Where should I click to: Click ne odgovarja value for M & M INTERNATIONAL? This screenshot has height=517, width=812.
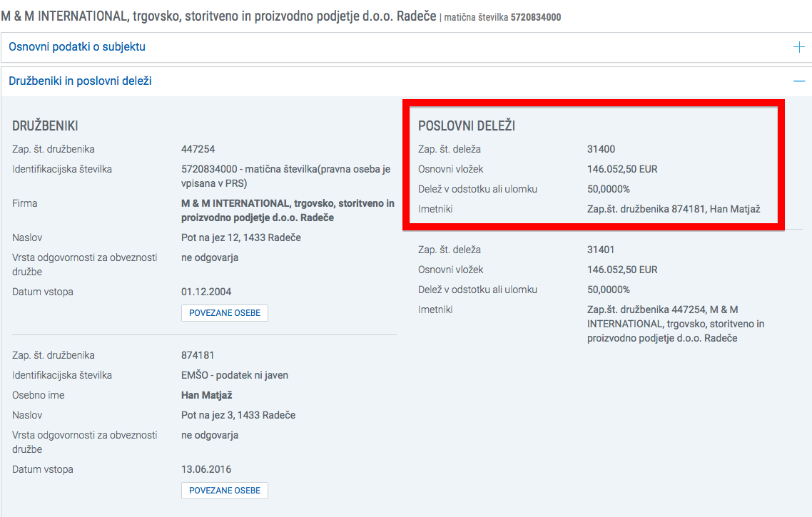tap(210, 257)
